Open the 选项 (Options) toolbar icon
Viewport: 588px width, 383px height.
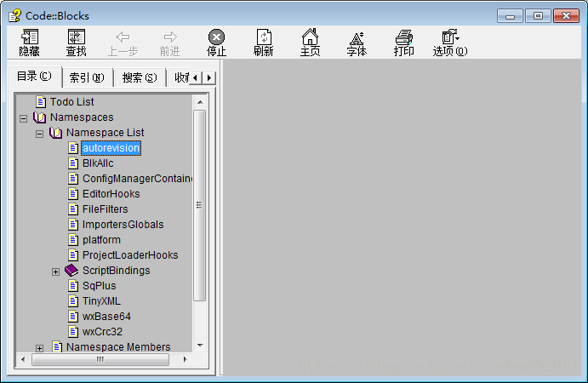[450, 37]
